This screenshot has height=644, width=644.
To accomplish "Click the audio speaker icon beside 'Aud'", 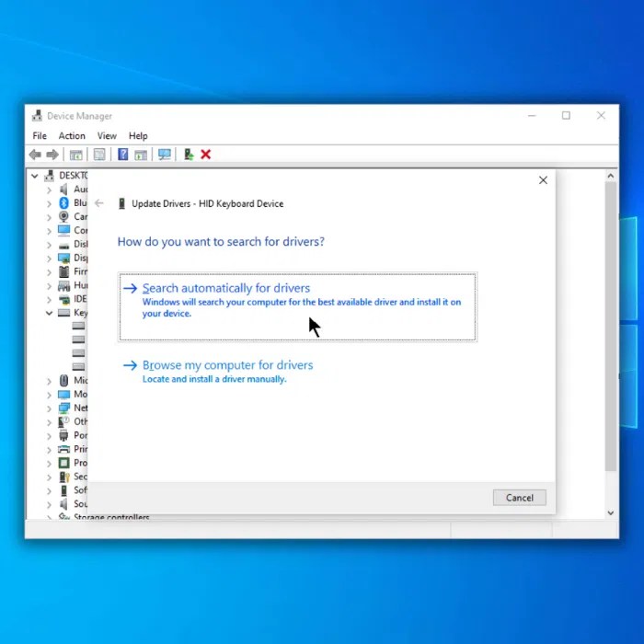I will [63, 189].
